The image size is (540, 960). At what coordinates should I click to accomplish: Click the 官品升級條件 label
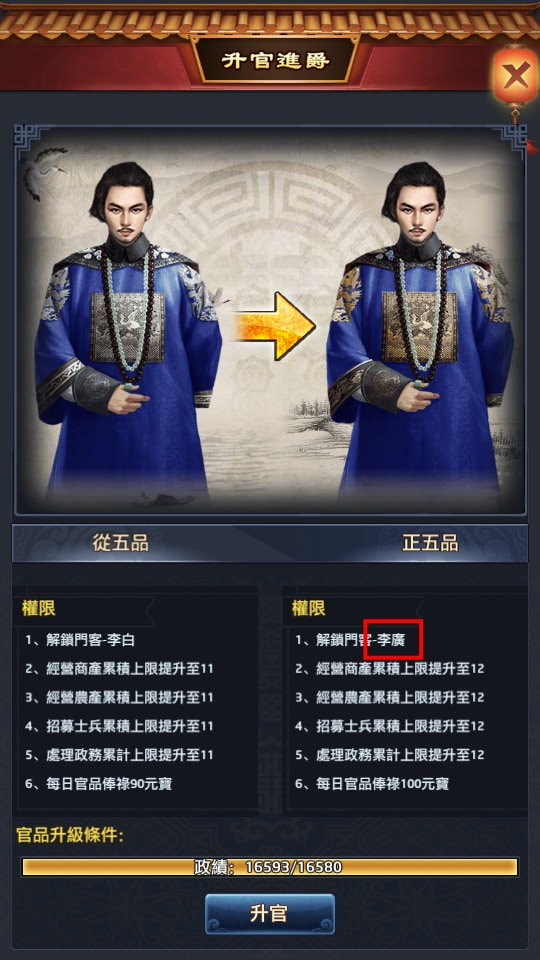[x=70, y=835]
